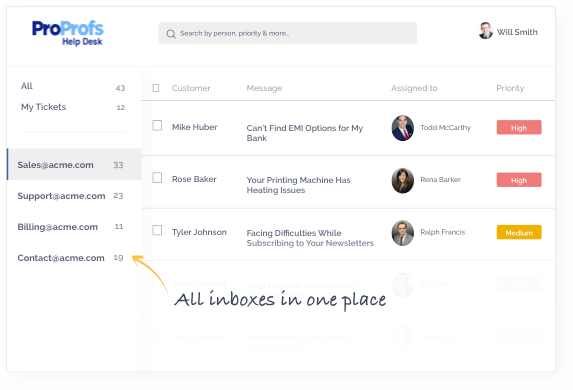Click the search magnifier icon
The height and width of the screenshot is (390, 573).
point(171,34)
